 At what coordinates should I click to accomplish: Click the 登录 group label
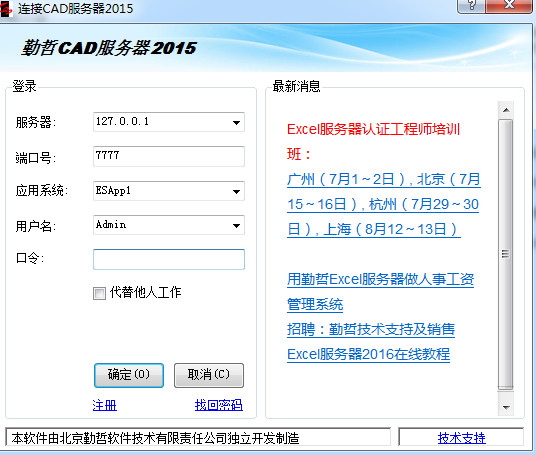(24, 86)
